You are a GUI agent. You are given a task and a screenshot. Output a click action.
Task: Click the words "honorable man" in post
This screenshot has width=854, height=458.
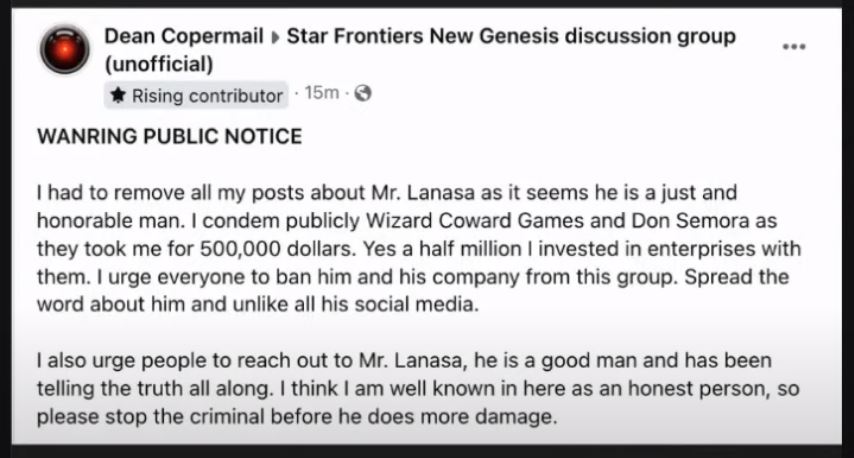pyautogui.click(x=107, y=221)
